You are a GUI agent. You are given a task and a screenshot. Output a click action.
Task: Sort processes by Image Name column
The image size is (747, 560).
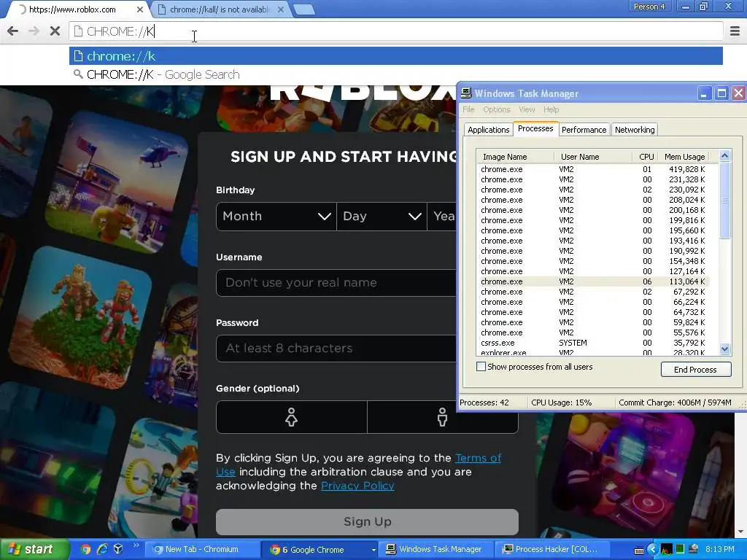(x=515, y=157)
